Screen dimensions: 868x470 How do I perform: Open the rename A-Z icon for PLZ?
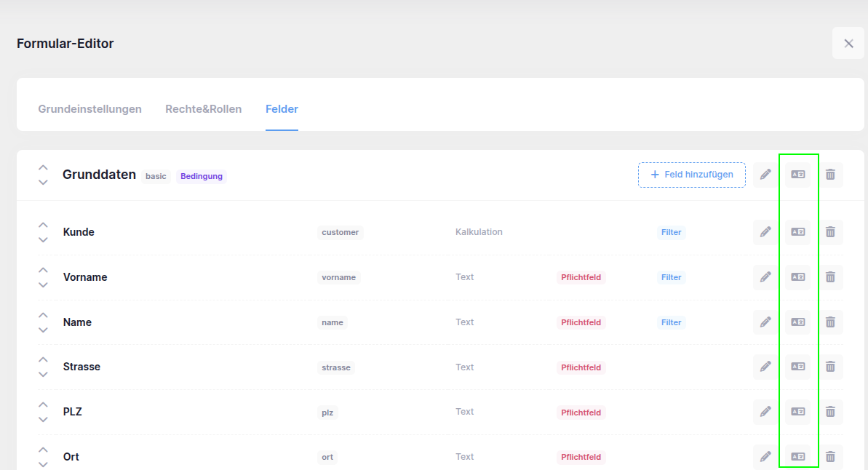[x=797, y=412]
